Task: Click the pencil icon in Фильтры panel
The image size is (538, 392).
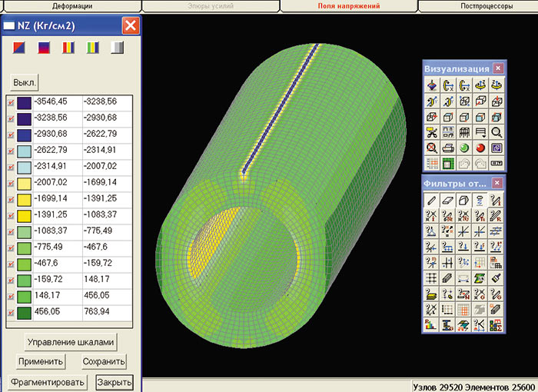Action: (431, 200)
